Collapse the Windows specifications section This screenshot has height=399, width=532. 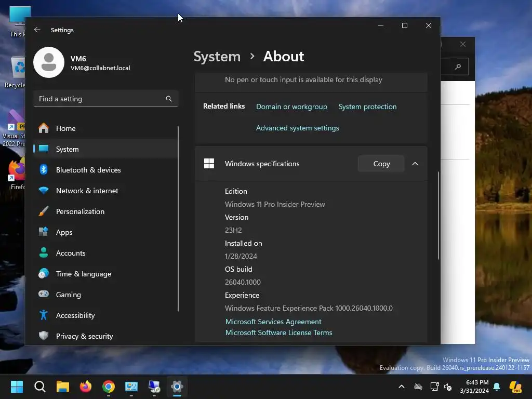(x=415, y=164)
